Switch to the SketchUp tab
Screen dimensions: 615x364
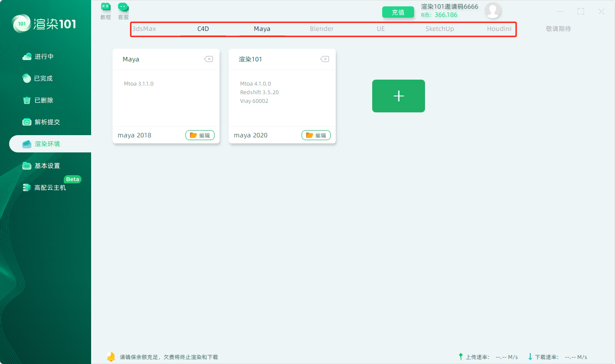[x=440, y=29]
